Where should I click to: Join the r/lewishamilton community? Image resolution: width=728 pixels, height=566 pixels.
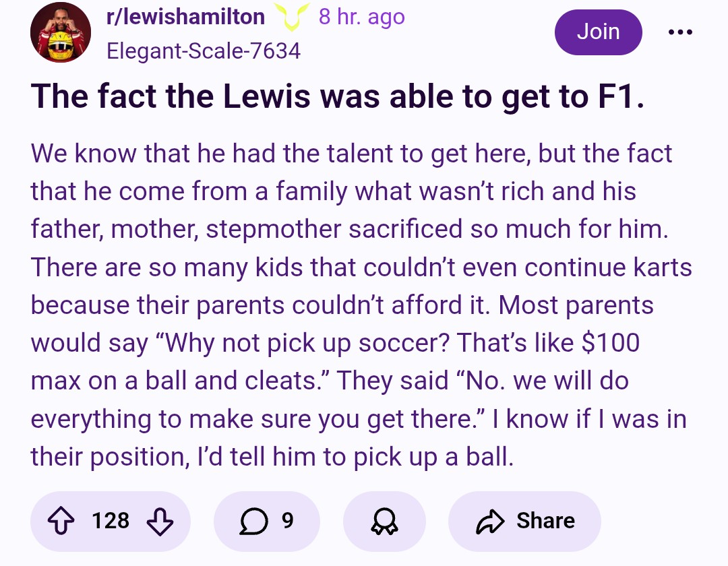pos(598,32)
